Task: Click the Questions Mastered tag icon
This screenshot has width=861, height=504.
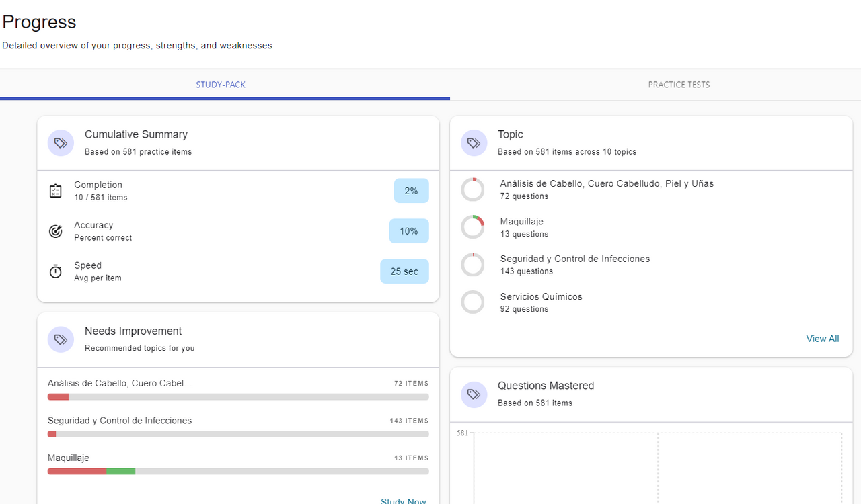Action: tap(474, 394)
